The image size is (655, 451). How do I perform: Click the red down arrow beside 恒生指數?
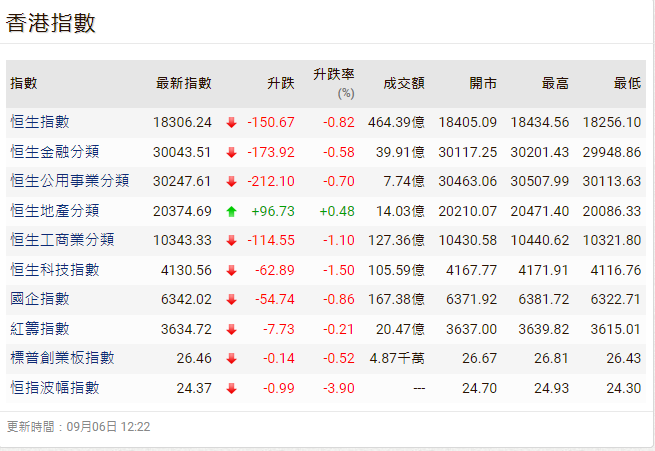coord(231,123)
